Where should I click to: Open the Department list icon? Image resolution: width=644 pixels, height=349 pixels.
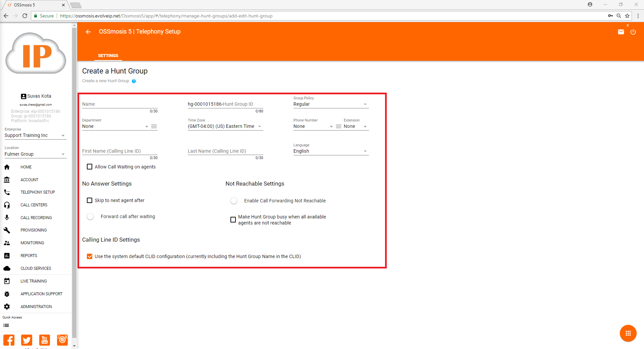click(154, 127)
